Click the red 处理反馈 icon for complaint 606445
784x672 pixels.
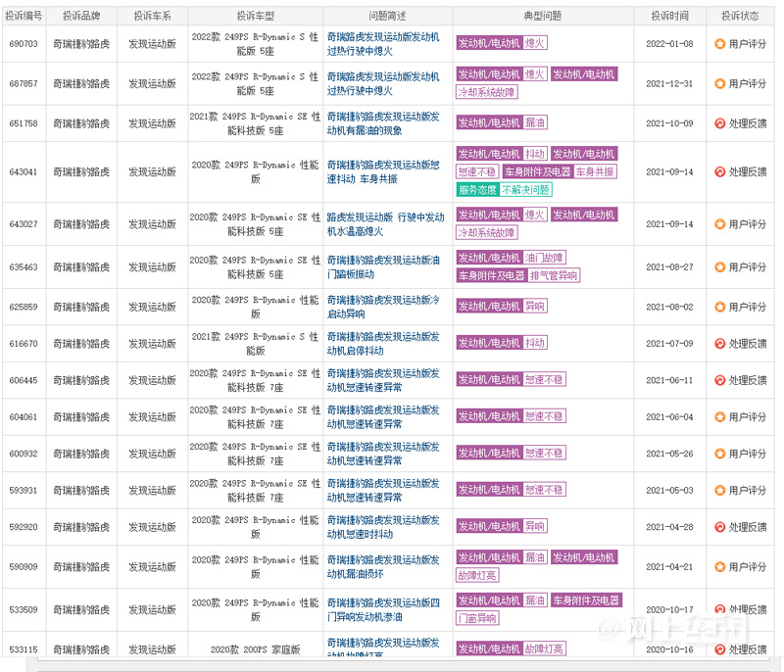719,380
